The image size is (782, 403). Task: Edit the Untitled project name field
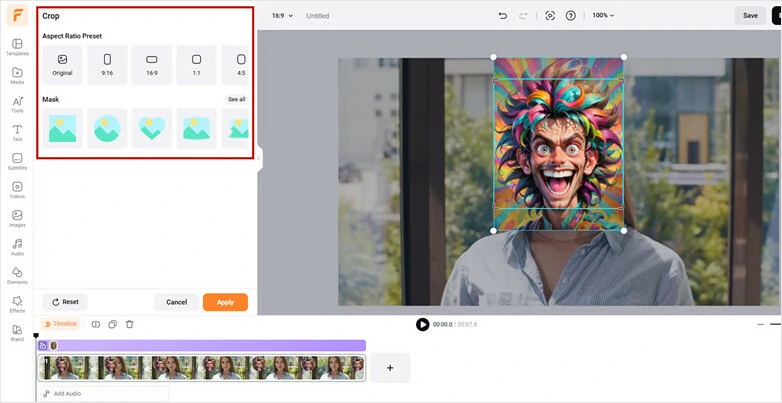click(318, 16)
